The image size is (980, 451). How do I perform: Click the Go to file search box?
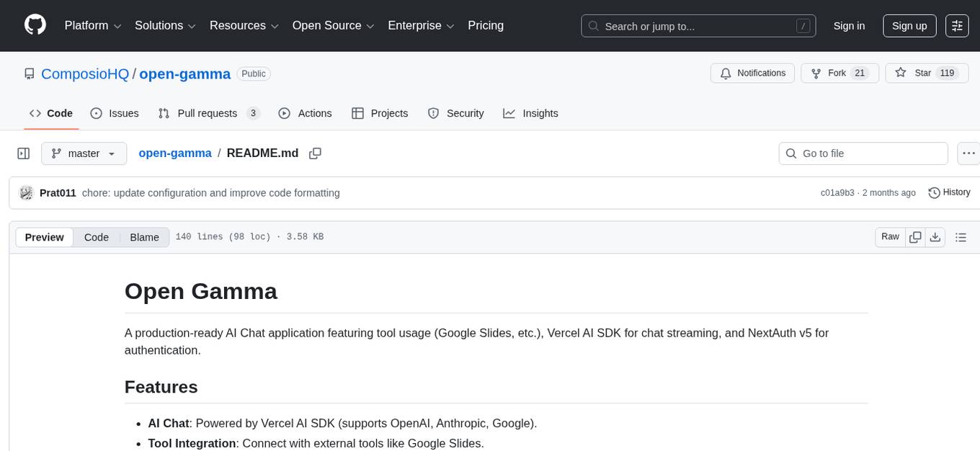click(863, 153)
